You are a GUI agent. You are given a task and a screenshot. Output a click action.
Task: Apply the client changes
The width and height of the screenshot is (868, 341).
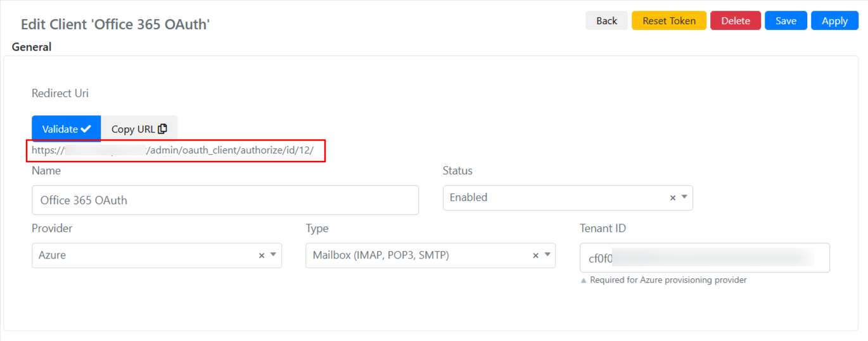pos(834,20)
